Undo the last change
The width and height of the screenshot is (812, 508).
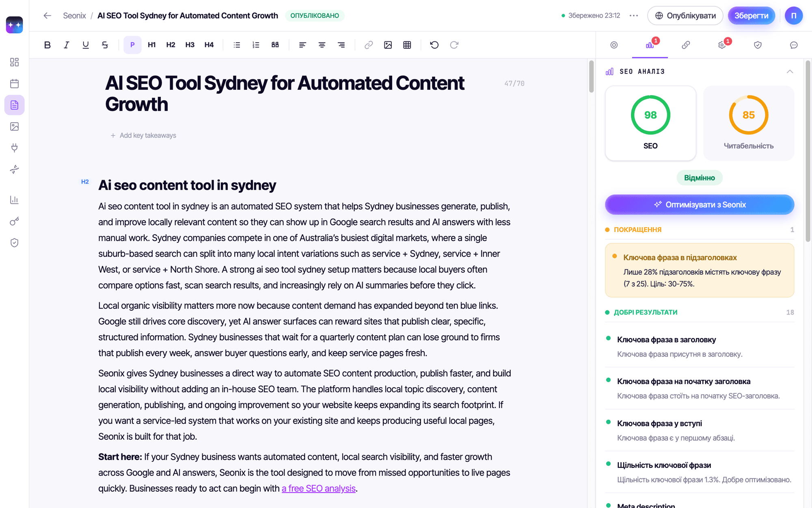pyautogui.click(x=434, y=45)
